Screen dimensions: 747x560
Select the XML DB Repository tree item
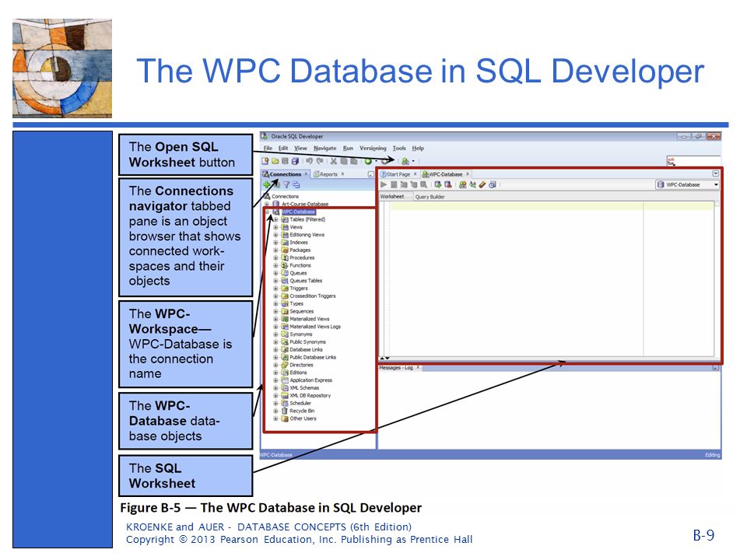pyautogui.click(x=310, y=395)
